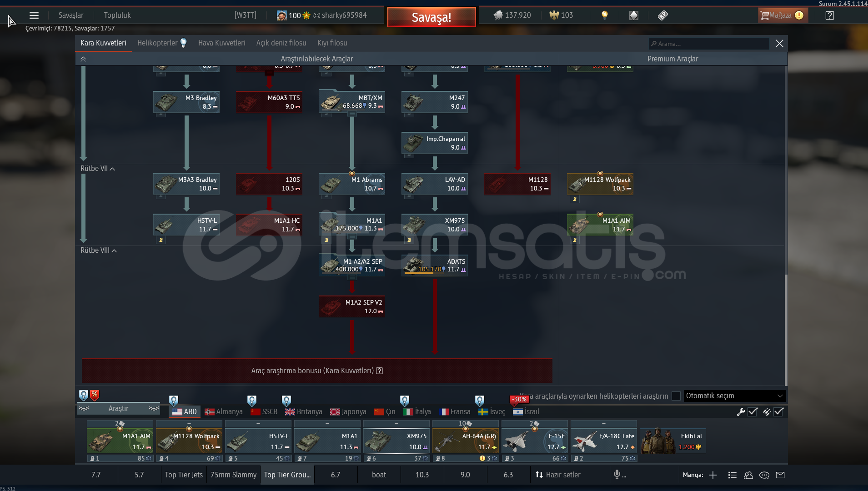868x491 pixels.
Task: Toggle the auto-refill ammunition checkbox
Action: click(779, 412)
